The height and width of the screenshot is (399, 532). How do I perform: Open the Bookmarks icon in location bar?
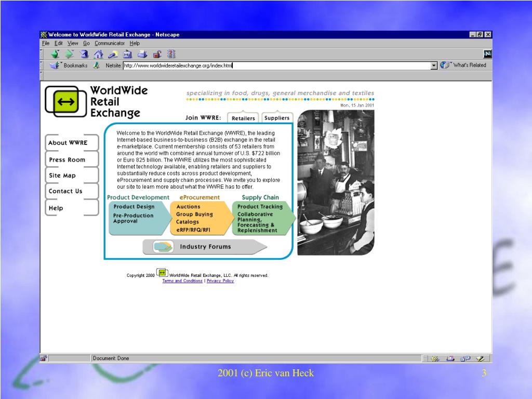click(55, 65)
